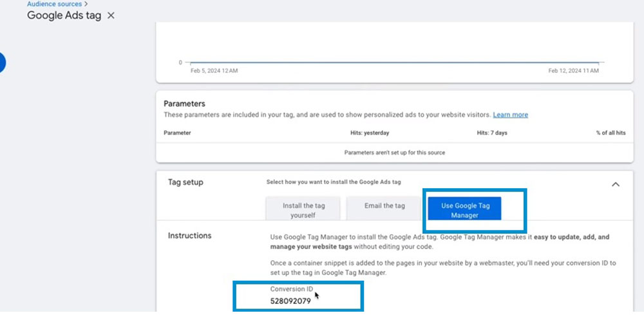Click the Tag setup heading
The image size is (644, 322).
(185, 182)
